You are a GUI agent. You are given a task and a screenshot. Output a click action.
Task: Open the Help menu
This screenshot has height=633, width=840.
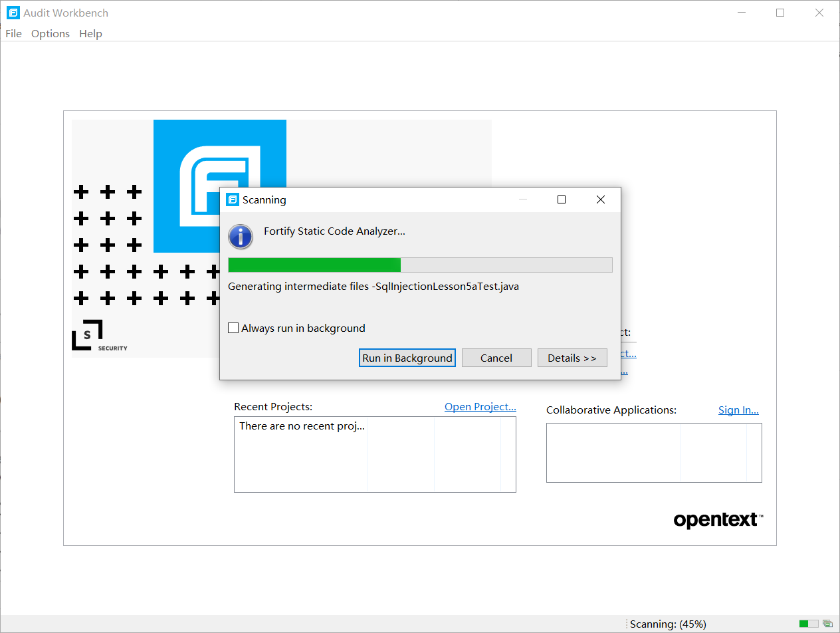click(x=90, y=33)
